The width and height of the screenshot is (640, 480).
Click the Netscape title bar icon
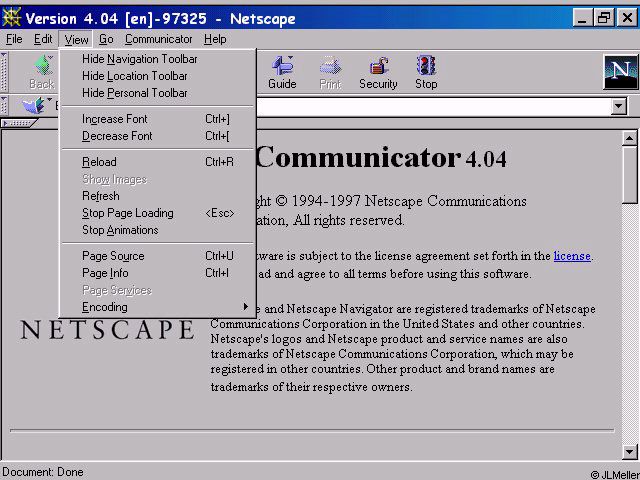point(11,18)
